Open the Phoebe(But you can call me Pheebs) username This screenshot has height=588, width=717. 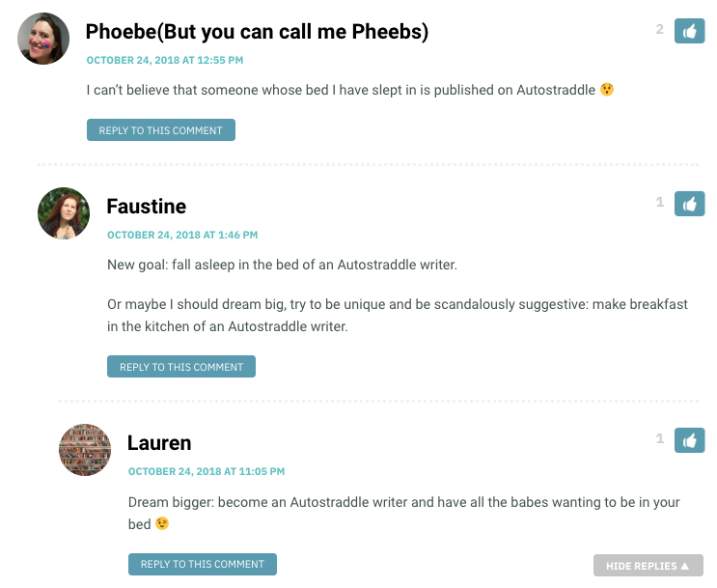257,32
